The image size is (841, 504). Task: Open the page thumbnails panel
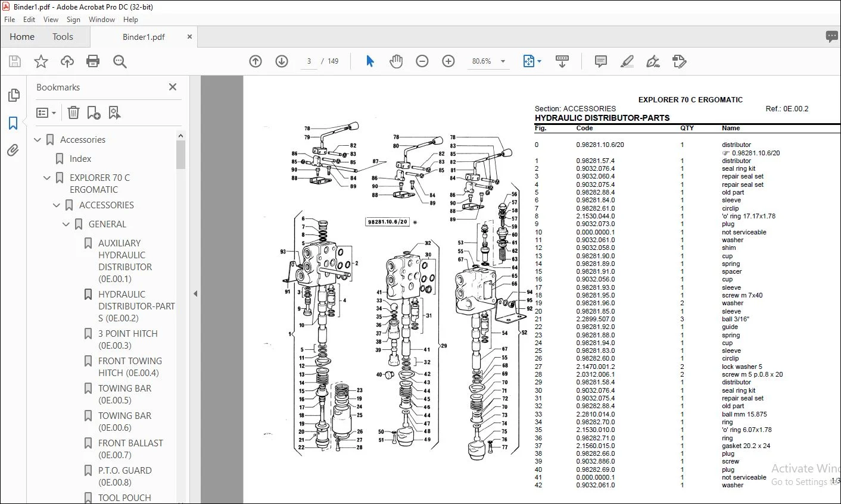pyautogui.click(x=13, y=95)
